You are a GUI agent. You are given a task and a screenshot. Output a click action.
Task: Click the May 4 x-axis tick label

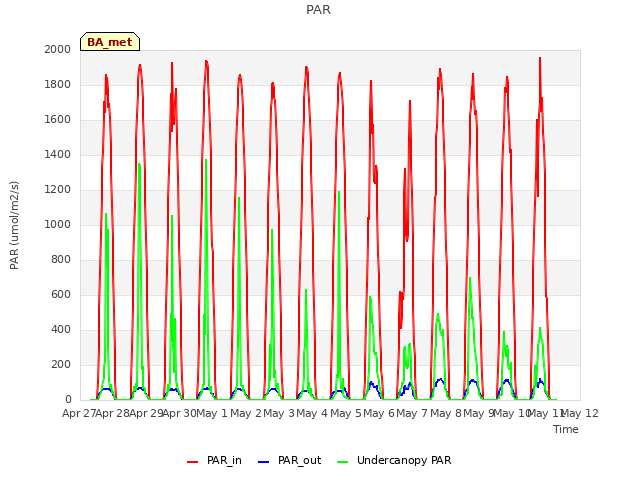tap(312, 413)
